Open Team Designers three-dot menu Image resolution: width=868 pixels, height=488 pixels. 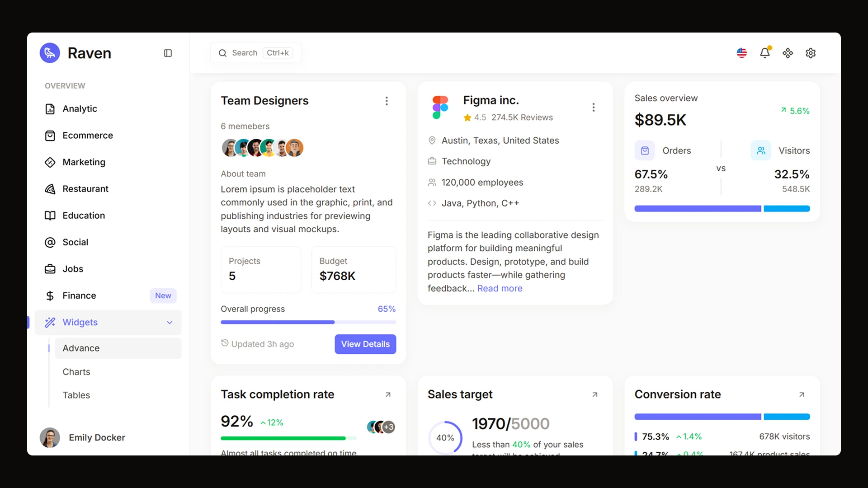387,101
